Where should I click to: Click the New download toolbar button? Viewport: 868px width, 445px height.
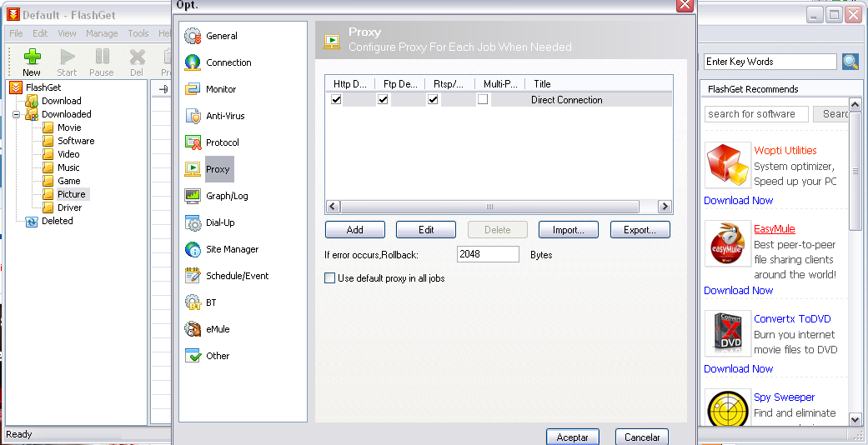[32, 62]
